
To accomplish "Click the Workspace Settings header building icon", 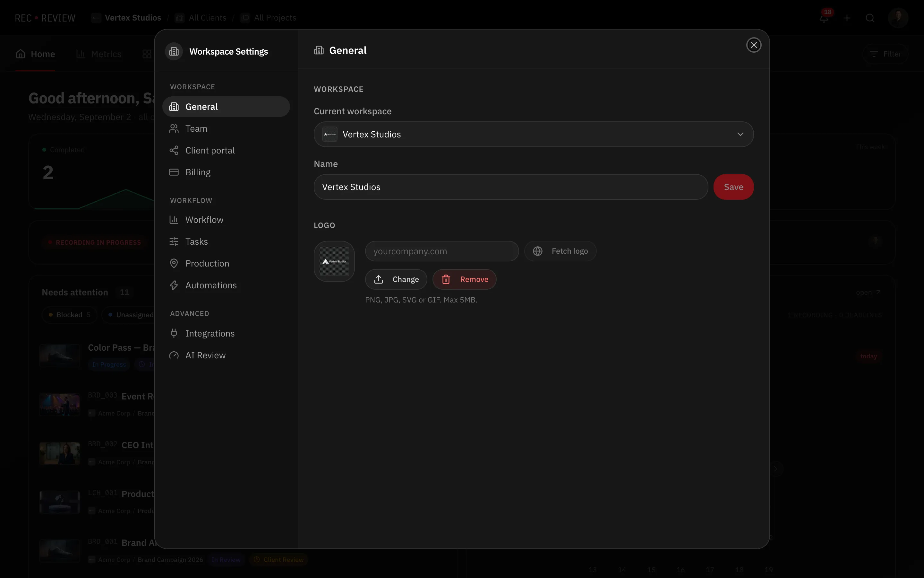I will pos(174,51).
